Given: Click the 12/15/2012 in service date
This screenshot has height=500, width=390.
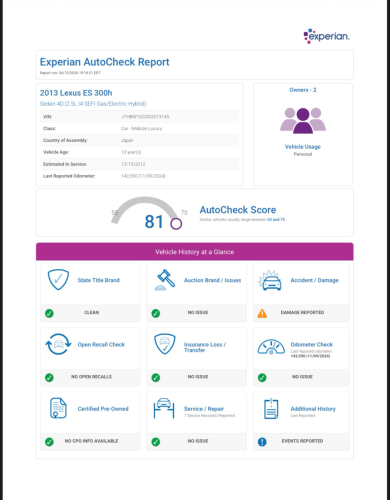Looking at the screenshot, I should [133, 164].
